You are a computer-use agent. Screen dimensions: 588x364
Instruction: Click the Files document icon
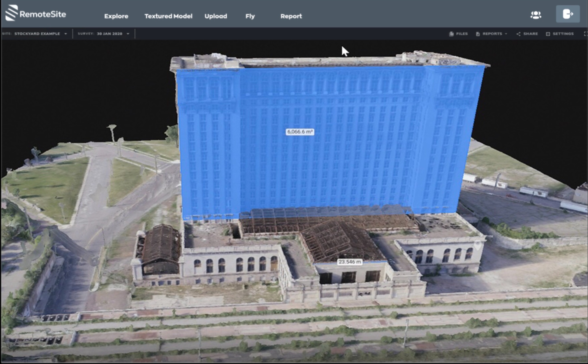pos(451,34)
